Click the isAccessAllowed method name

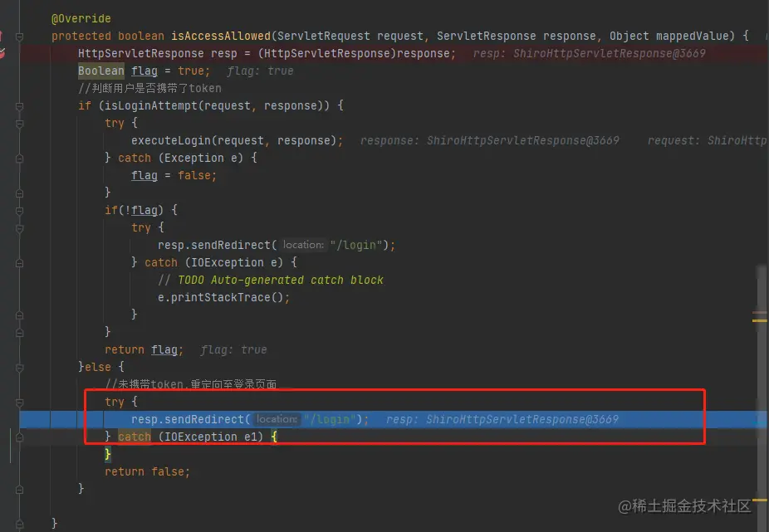pos(221,36)
